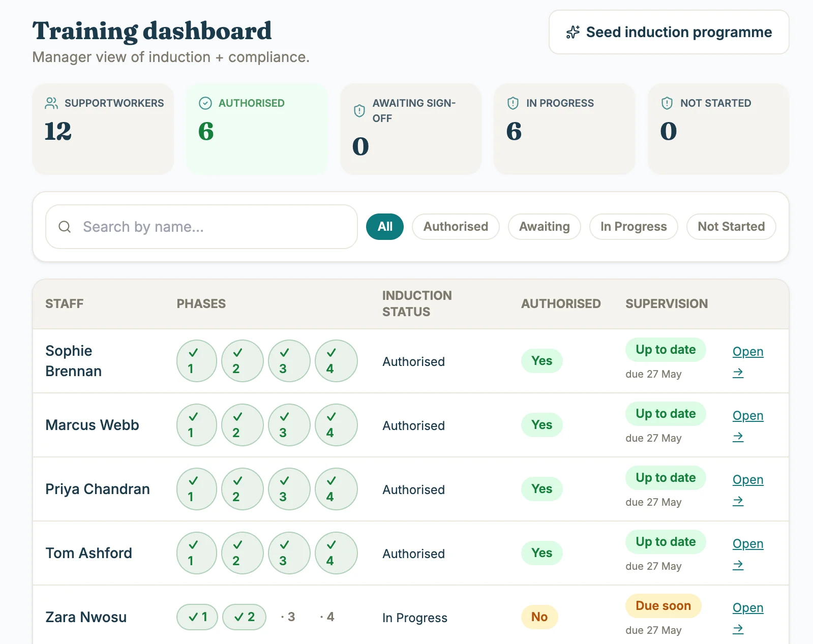Click Zara Nwosu's Due soon badge

(663, 606)
